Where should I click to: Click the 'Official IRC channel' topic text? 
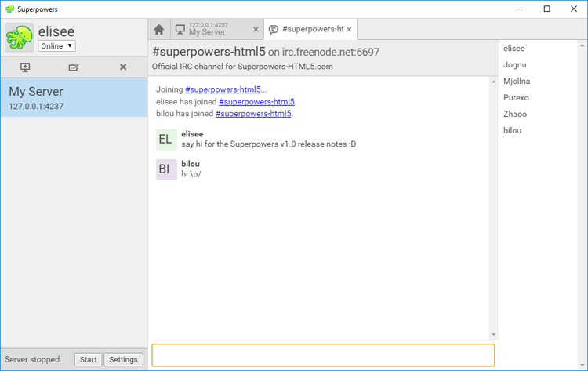click(x=242, y=67)
